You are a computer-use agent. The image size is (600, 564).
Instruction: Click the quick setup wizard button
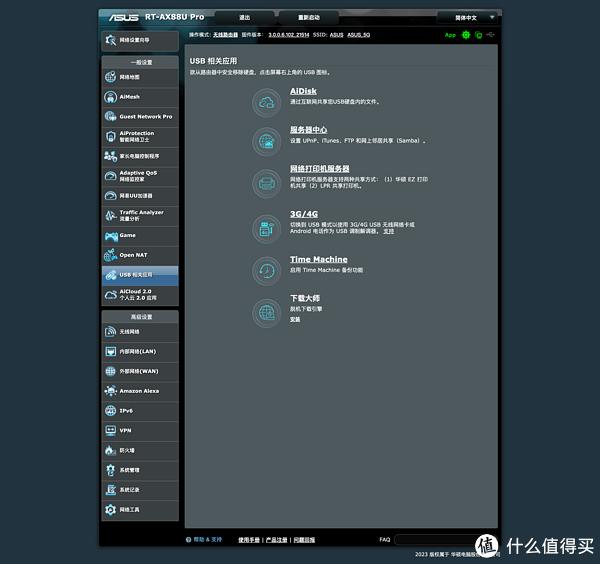tap(140, 41)
